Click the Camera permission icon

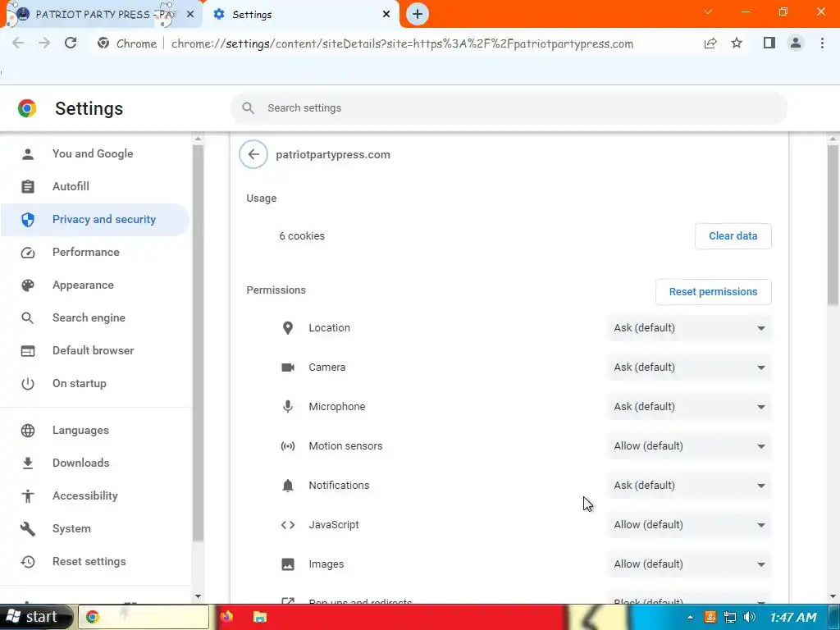[288, 367]
